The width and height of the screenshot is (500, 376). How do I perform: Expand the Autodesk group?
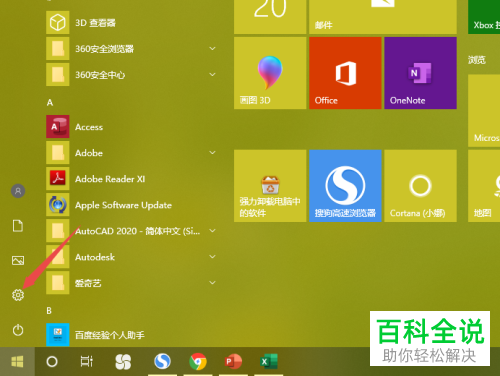click(x=212, y=257)
